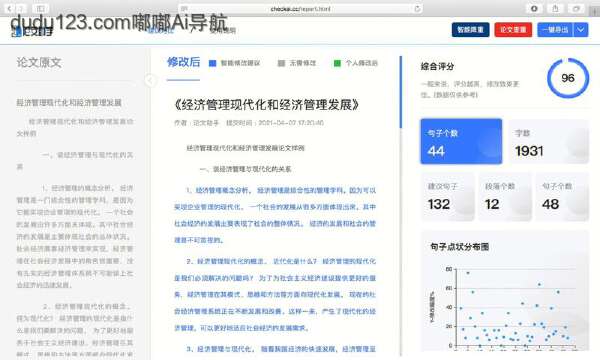600x360 pixels.
Task: Open the browser downloads icon
Action: click(534, 8)
